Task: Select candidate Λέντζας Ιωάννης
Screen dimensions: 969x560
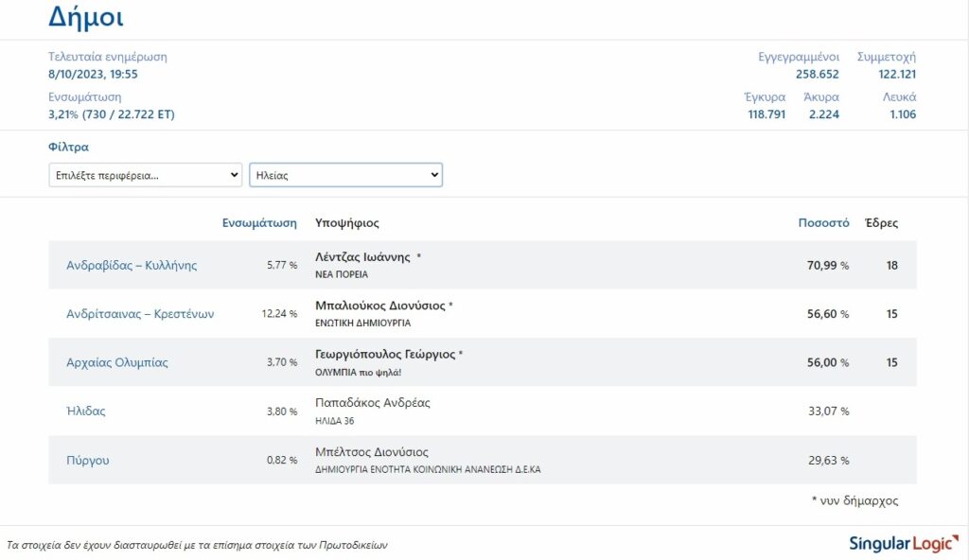Action: click(x=362, y=257)
